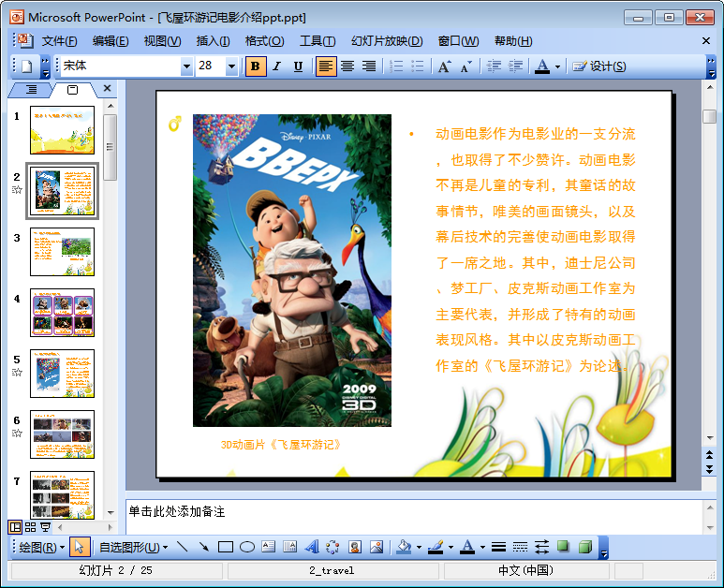Screen dimensions: 724x588
Task: Open the 自选图形(U) AutoShapes menu
Action: pyautogui.click(x=133, y=548)
